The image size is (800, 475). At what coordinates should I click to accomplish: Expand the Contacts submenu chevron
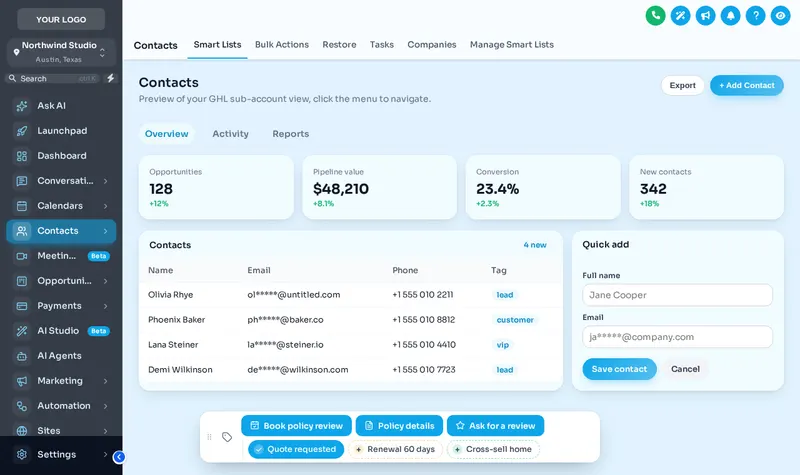click(106, 231)
